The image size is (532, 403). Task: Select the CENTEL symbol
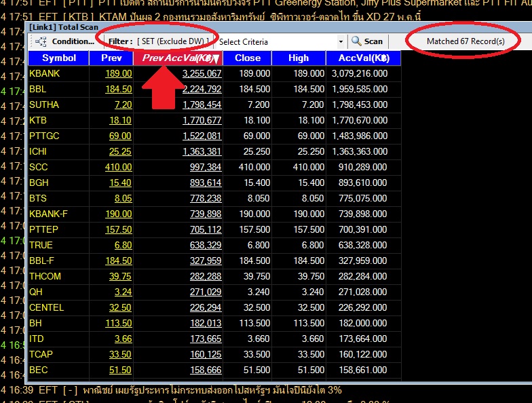46,308
